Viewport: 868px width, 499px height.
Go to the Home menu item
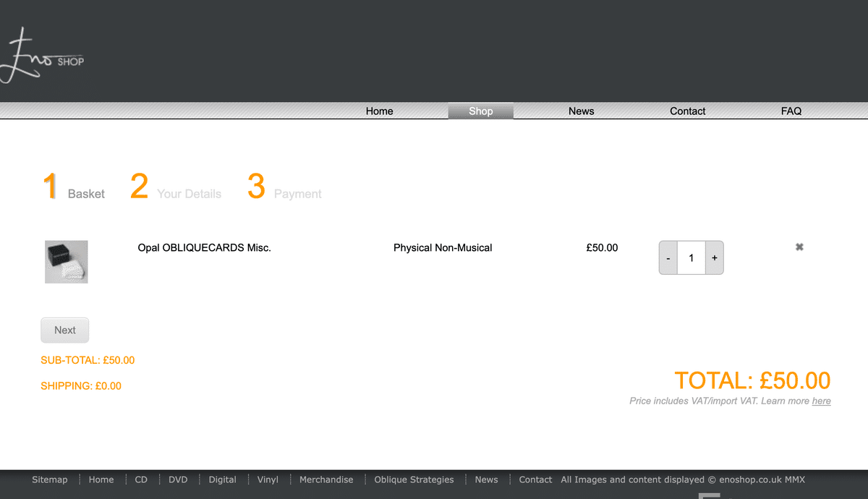[x=380, y=111]
